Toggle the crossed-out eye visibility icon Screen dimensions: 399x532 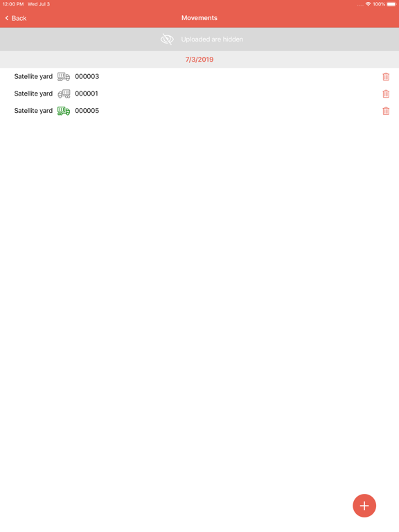(x=167, y=39)
